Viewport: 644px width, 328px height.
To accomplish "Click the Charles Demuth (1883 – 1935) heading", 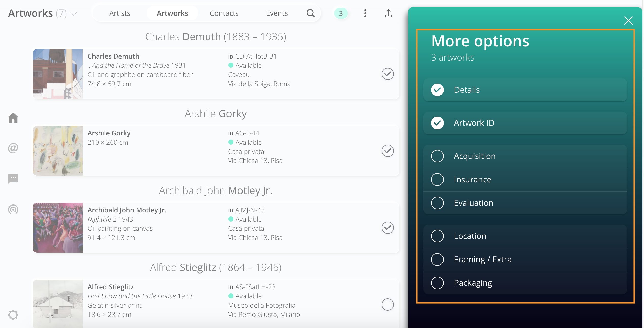I will point(216,37).
